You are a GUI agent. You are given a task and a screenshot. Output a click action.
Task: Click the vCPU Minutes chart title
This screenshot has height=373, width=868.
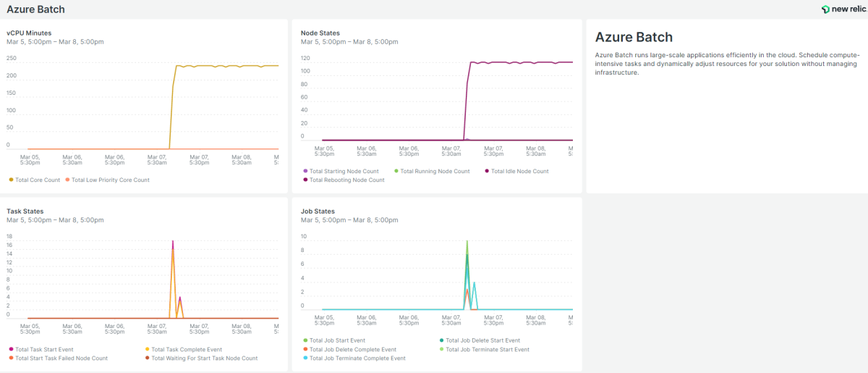pos(29,33)
